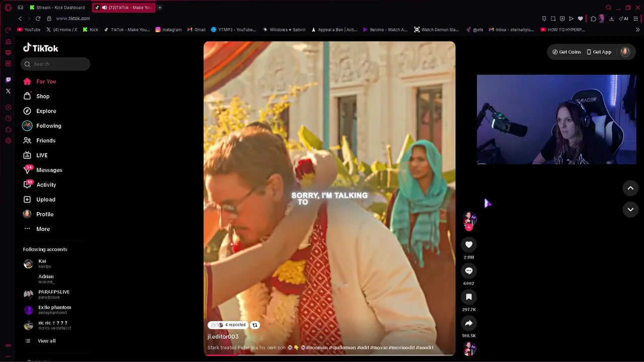Click the TikTok logo
644x362 pixels.
pyautogui.click(x=41, y=48)
